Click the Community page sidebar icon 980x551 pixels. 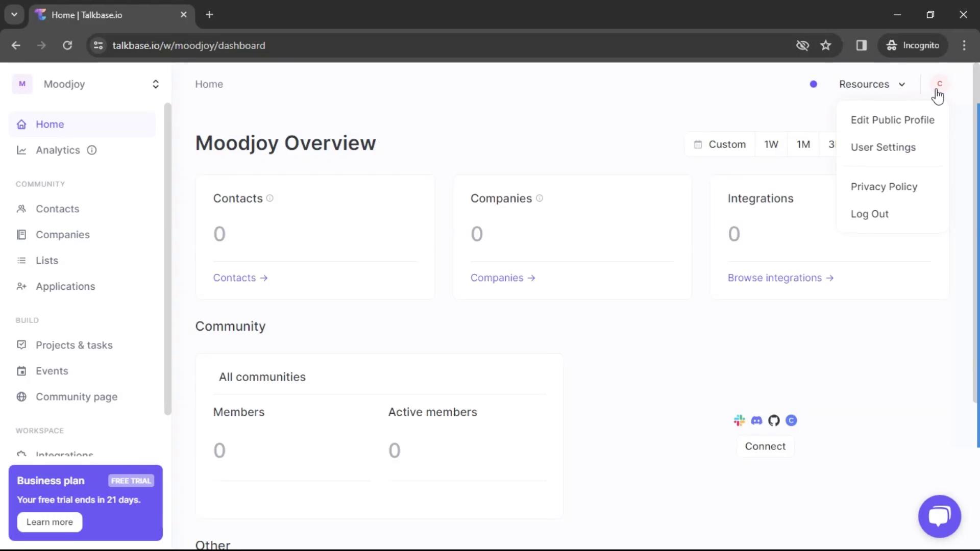pos(21,396)
